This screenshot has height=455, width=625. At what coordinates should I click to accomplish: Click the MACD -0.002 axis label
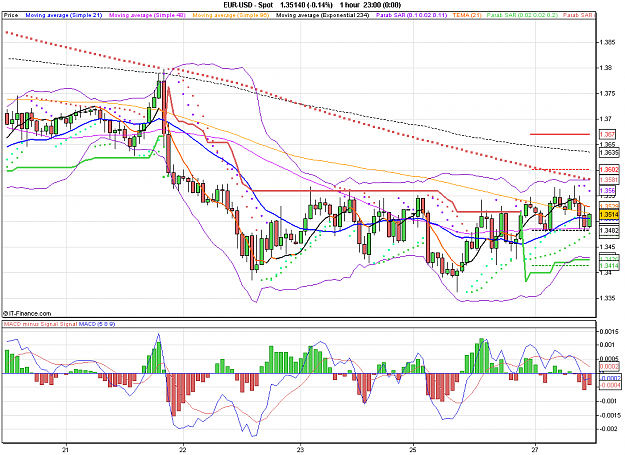click(609, 429)
